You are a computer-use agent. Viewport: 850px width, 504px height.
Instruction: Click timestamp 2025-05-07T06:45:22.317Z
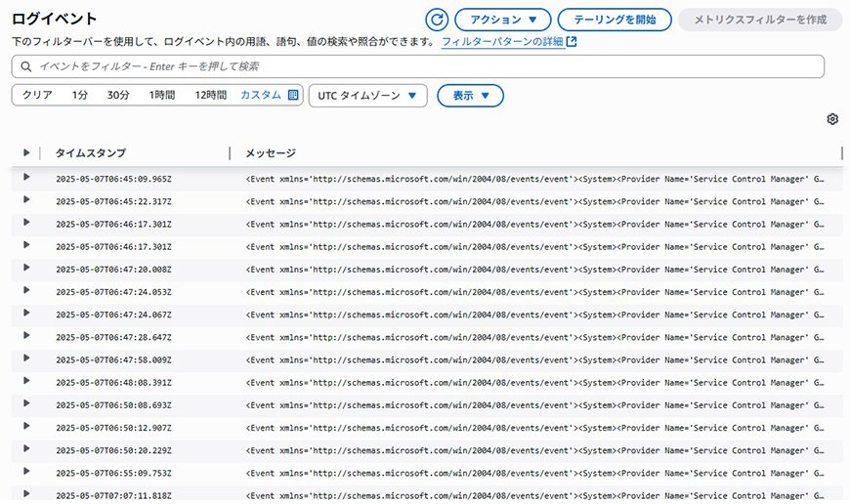pyautogui.click(x=113, y=201)
